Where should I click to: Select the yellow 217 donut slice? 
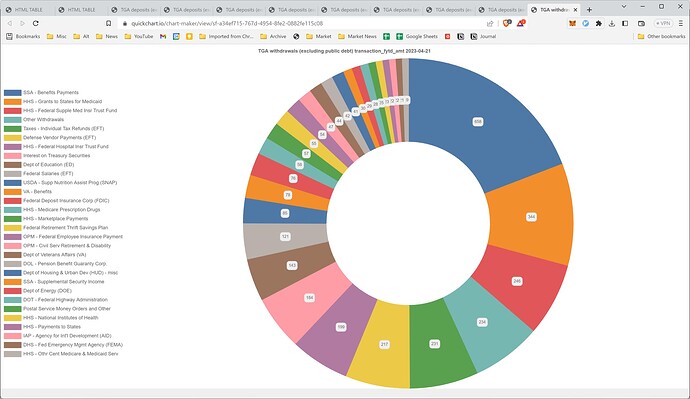click(384, 344)
